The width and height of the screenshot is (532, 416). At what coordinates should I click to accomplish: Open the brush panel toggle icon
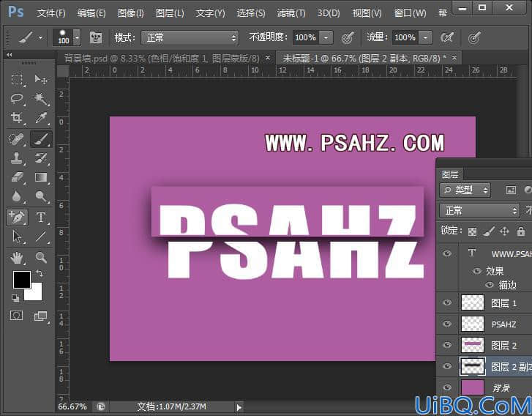point(96,37)
